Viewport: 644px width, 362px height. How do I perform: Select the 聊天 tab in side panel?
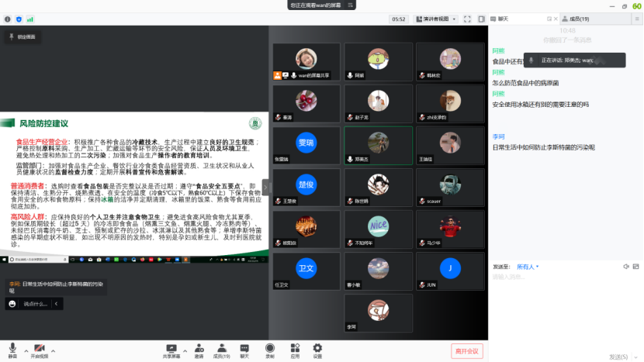click(x=502, y=19)
